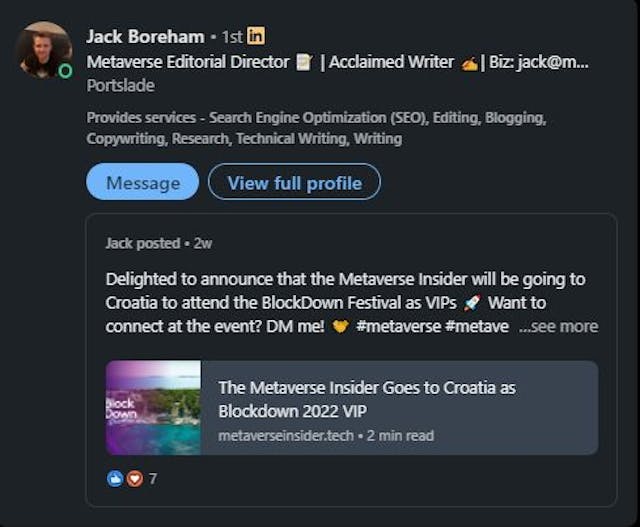Click Jack Boreham's profile photo

(44, 49)
